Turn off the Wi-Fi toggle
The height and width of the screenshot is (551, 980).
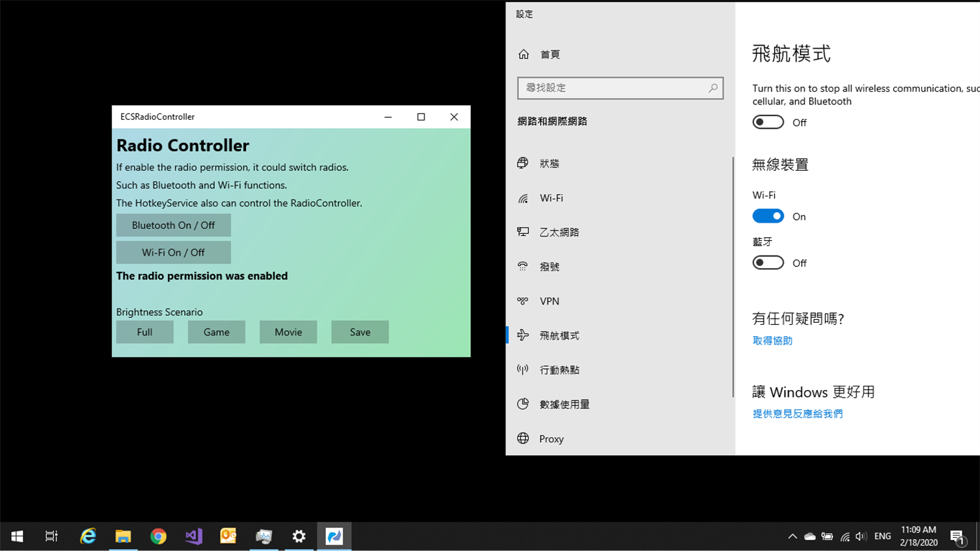click(768, 216)
